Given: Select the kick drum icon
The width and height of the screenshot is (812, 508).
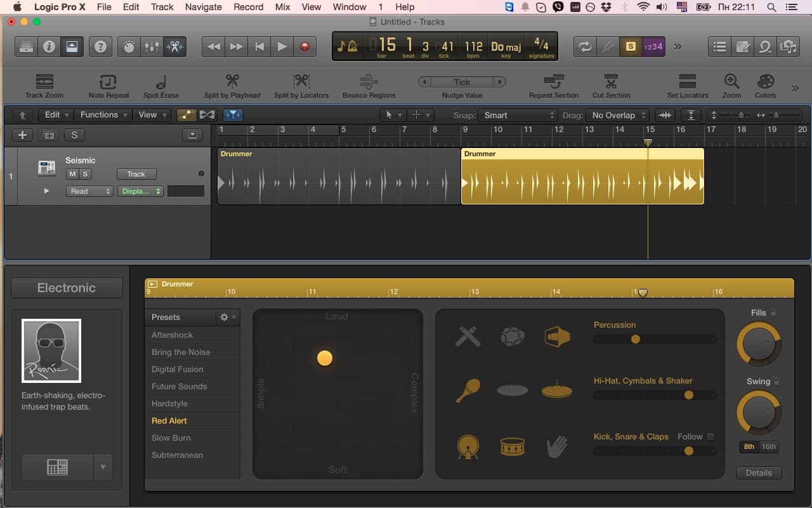Looking at the screenshot, I should coord(468,446).
